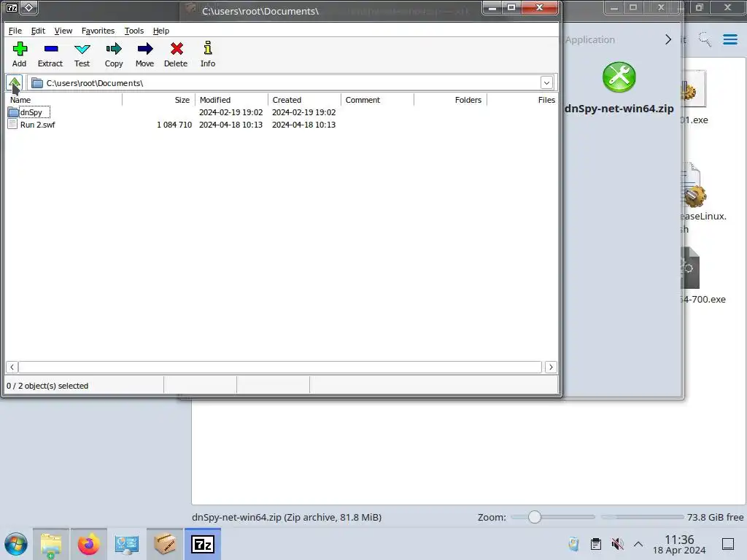This screenshot has height=560, width=747.
Task: Open the View menu
Action: point(63,31)
